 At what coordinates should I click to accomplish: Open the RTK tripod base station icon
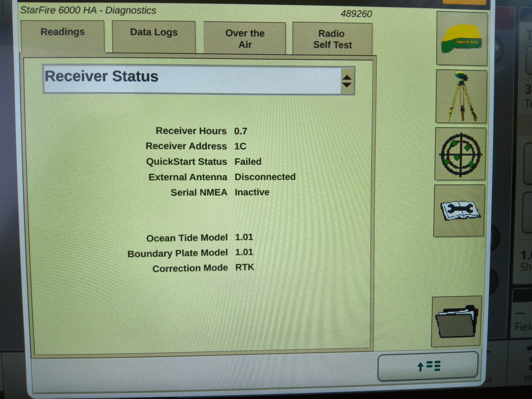[461, 96]
